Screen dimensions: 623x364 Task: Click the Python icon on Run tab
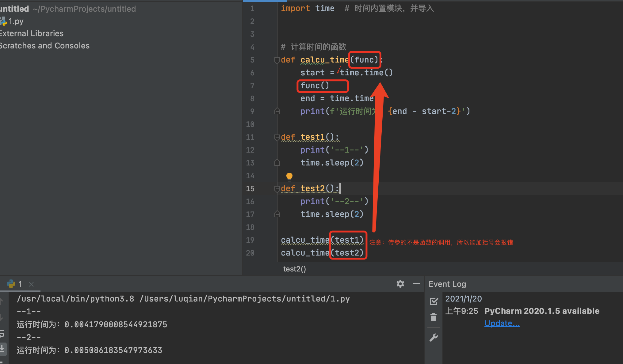(11, 284)
